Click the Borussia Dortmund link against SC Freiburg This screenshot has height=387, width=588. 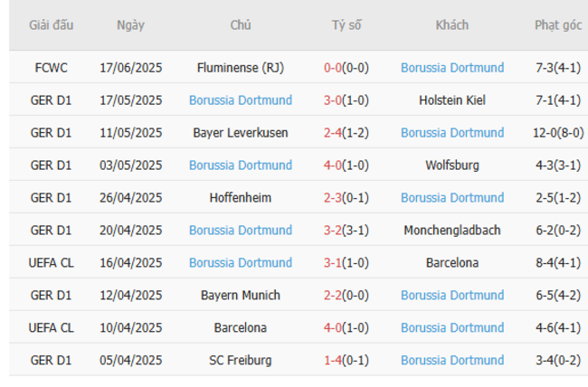452,361
